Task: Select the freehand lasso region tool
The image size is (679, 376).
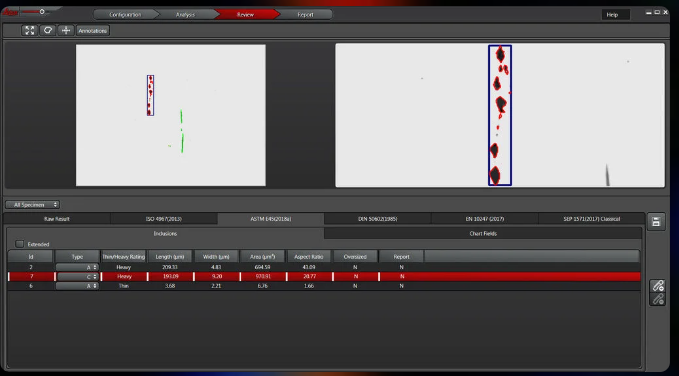Action: (48, 30)
